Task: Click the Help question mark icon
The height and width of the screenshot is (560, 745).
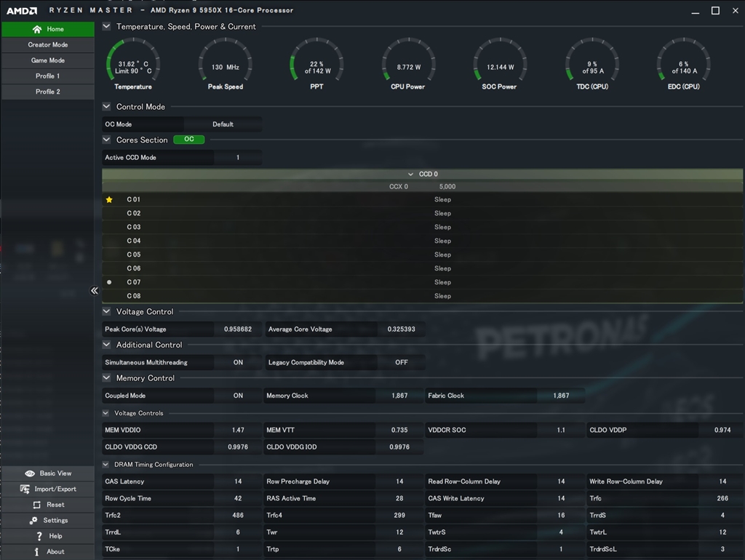Action: click(x=39, y=536)
